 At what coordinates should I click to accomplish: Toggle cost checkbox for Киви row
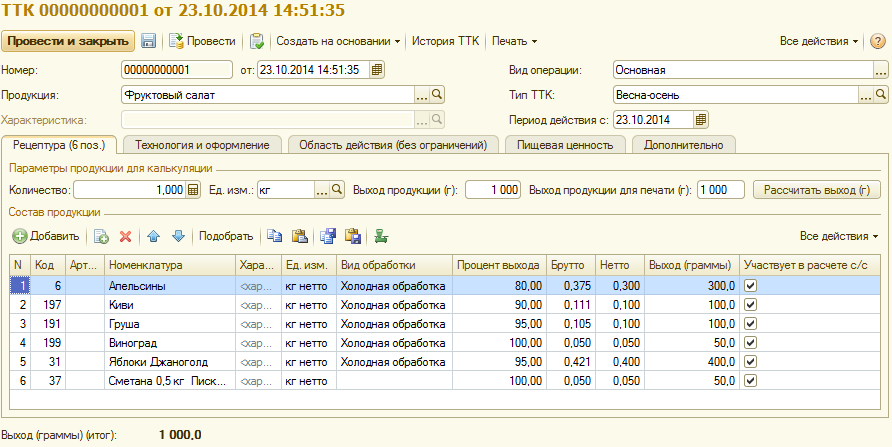click(x=751, y=305)
